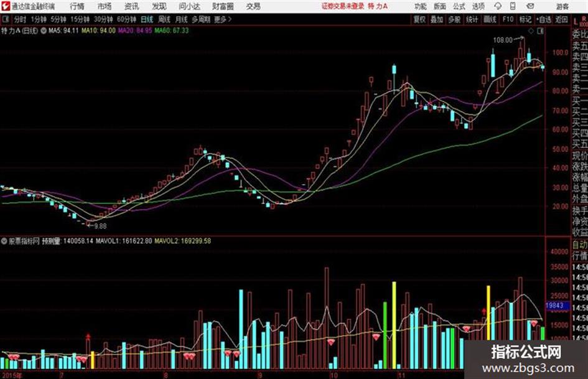Open volume indicator circle beside 股票指标网
Screen dimensions: 588x379
tap(4, 241)
